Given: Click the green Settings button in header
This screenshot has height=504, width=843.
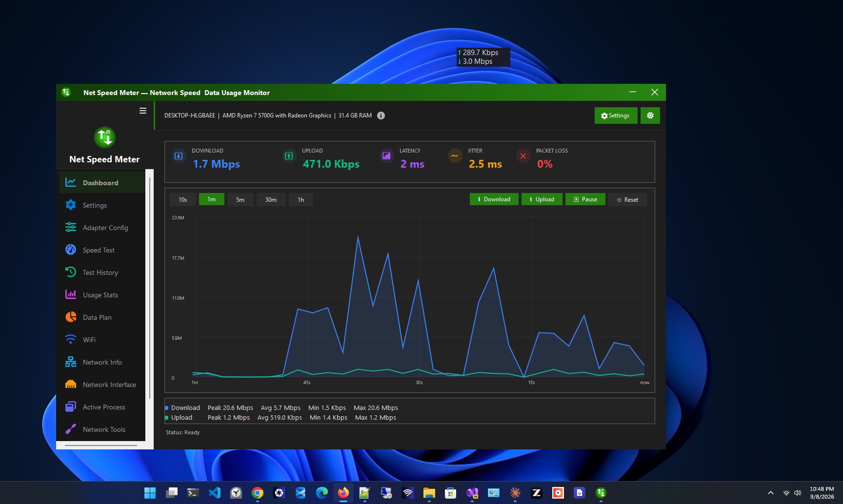Looking at the screenshot, I should click(x=616, y=116).
